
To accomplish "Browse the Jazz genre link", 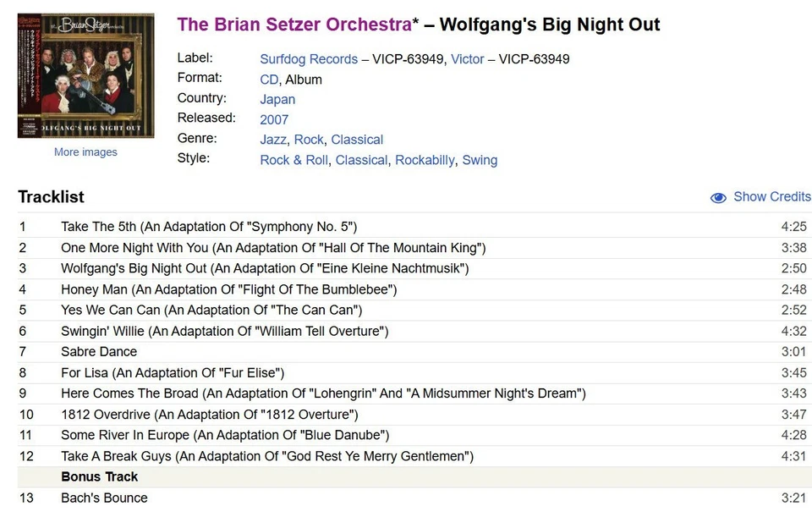I will (x=272, y=140).
